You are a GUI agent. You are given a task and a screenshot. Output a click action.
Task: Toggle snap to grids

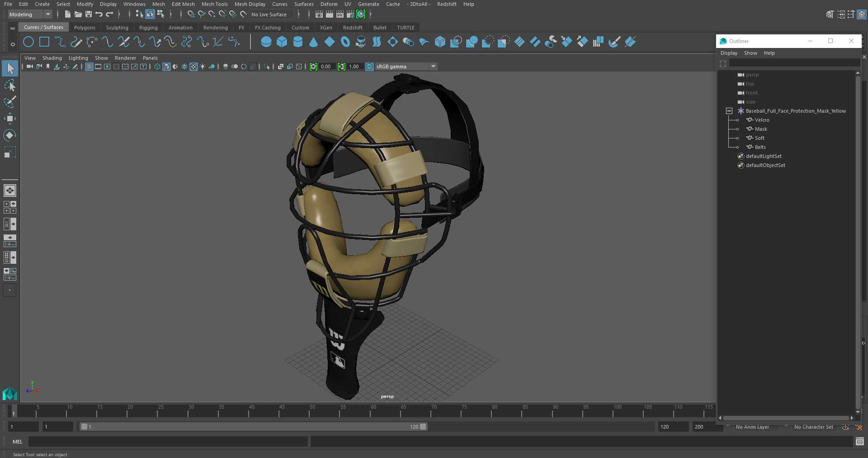pyautogui.click(x=191, y=14)
